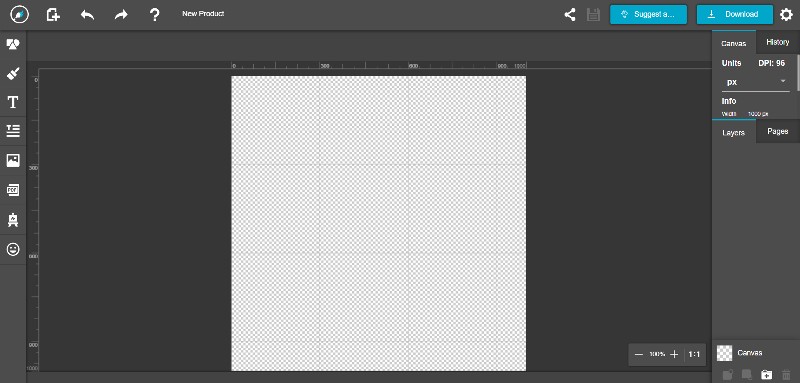Click the Suggest a... button
Viewport: 800px width, 383px height.
pos(648,14)
